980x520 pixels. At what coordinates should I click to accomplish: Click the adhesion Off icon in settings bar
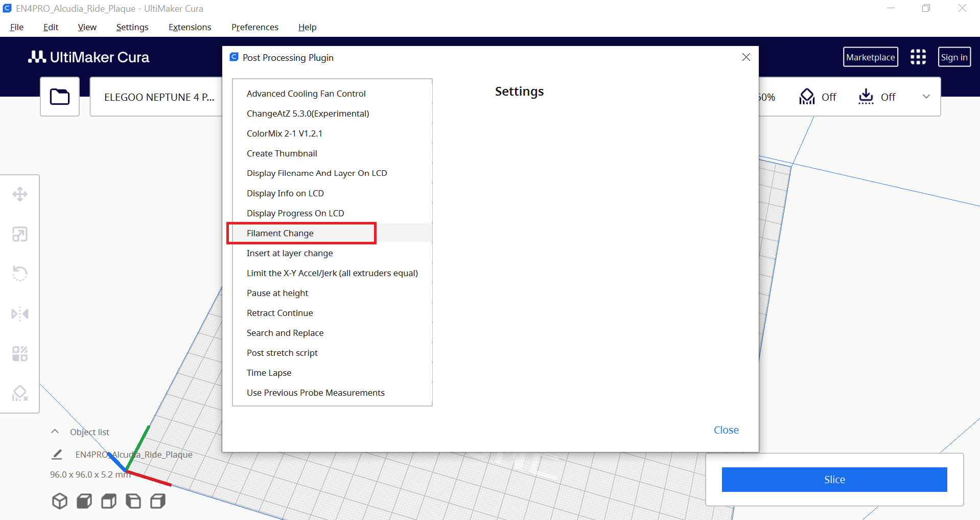point(866,97)
